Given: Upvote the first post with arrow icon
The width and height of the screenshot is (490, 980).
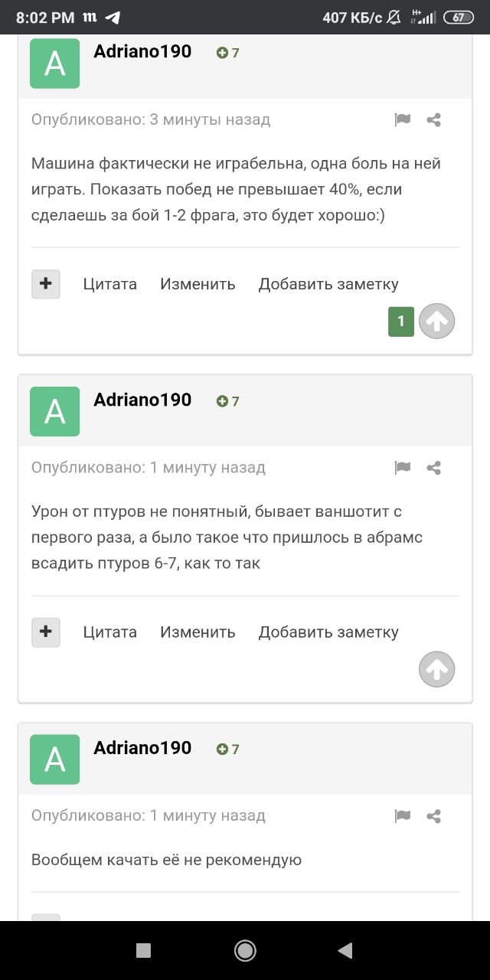Looking at the screenshot, I should [x=436, y=322].
